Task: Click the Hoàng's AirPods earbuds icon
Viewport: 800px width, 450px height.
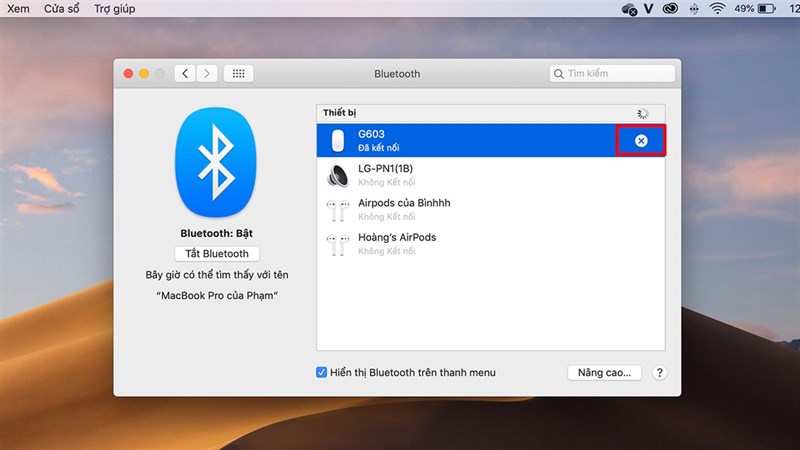Action: click(x=337, y=244)
